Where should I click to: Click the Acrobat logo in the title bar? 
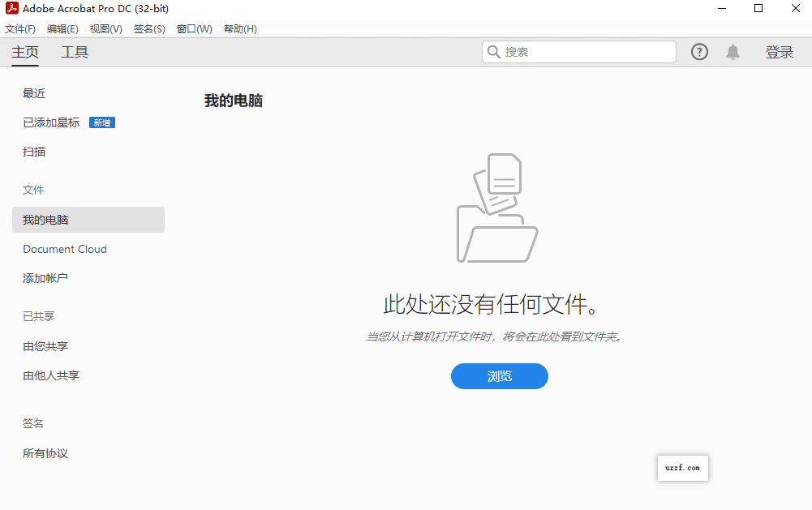[x=11, y=8]
